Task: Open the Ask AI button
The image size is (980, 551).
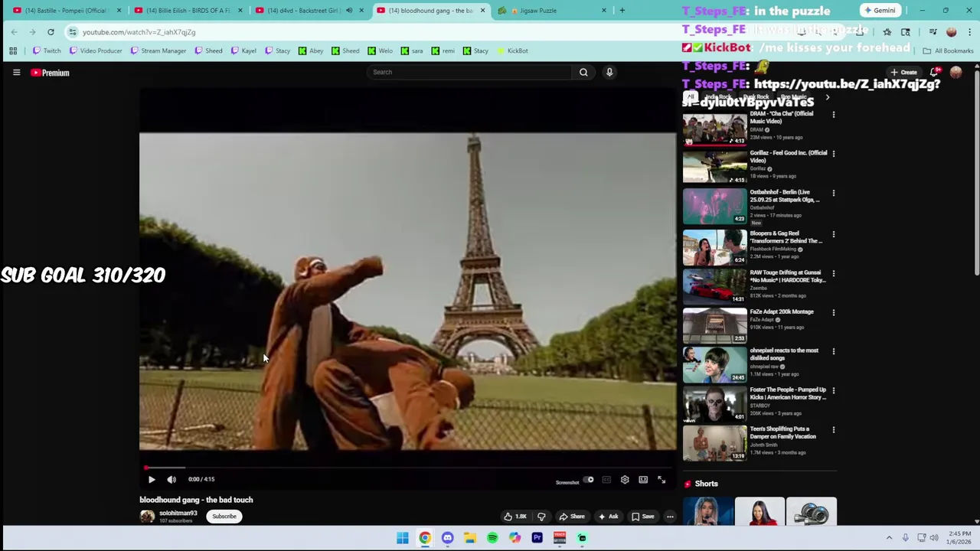Action: 608,517
